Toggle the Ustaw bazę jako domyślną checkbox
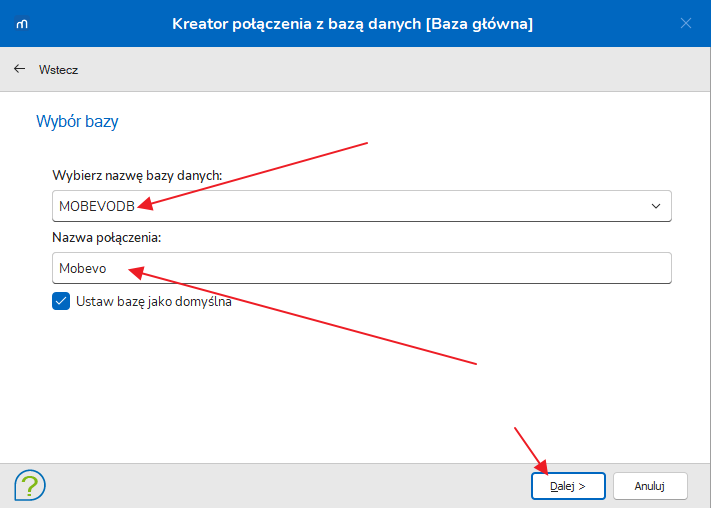 coord(61,301)
